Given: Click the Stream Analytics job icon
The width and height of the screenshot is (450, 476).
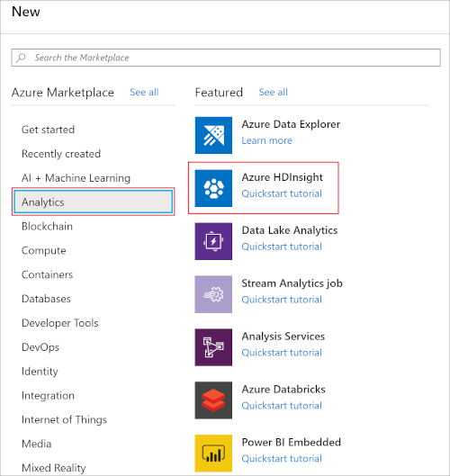Looking at the screenshot, I should tap(213, 294).
